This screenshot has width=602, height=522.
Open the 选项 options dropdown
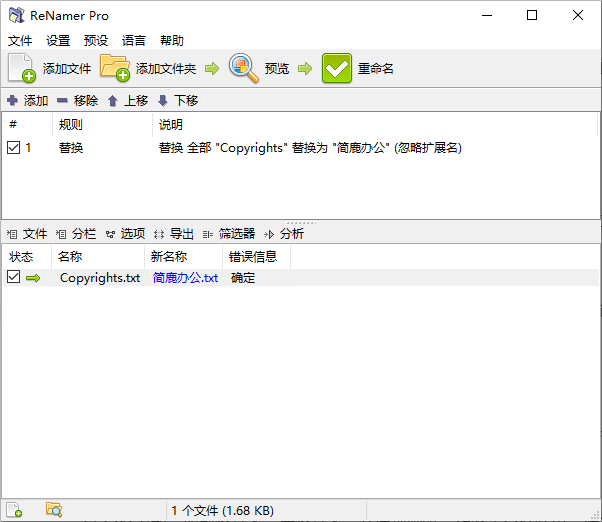point(125,234)
